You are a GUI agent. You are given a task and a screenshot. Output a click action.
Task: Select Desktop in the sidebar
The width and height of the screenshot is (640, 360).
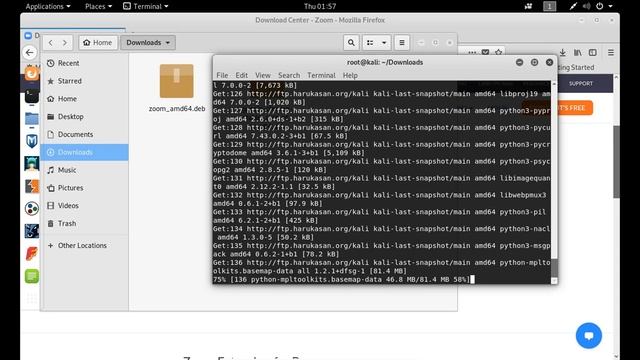(84, 117)
